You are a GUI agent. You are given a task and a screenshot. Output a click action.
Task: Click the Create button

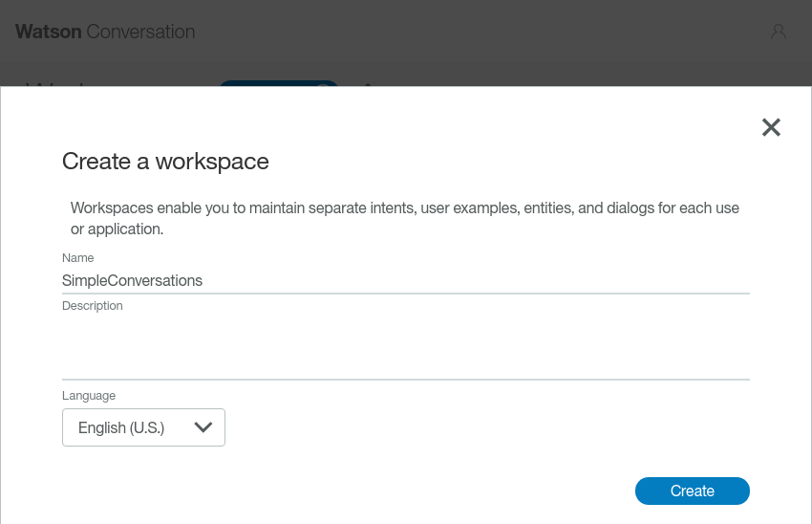coord(692,491)
